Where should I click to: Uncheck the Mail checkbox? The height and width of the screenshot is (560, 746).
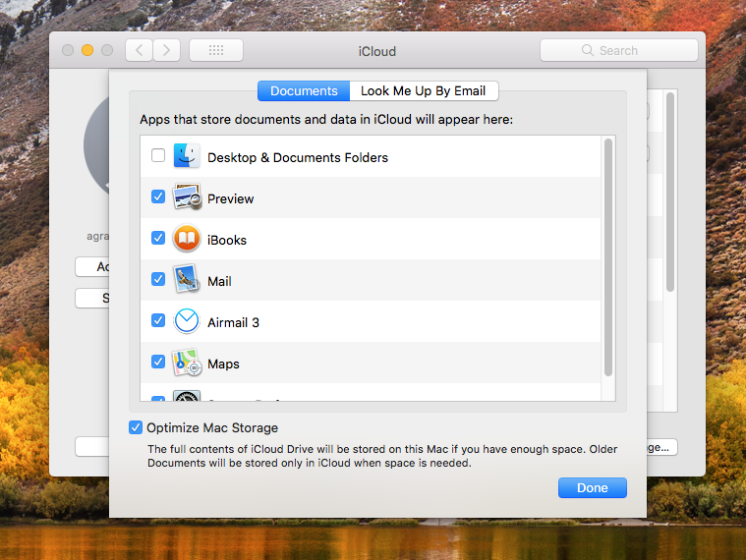pyautogui.click(x=158, y=279)
